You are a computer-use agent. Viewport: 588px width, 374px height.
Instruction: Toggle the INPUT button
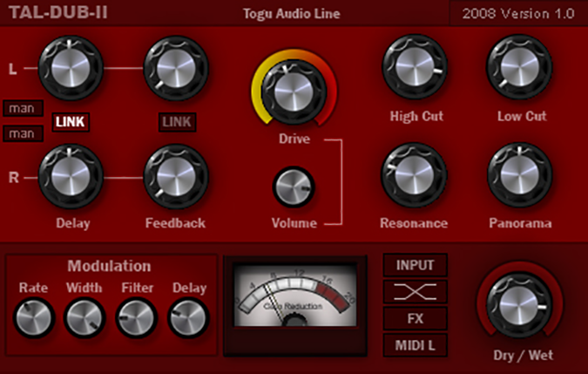click(416, 265)
